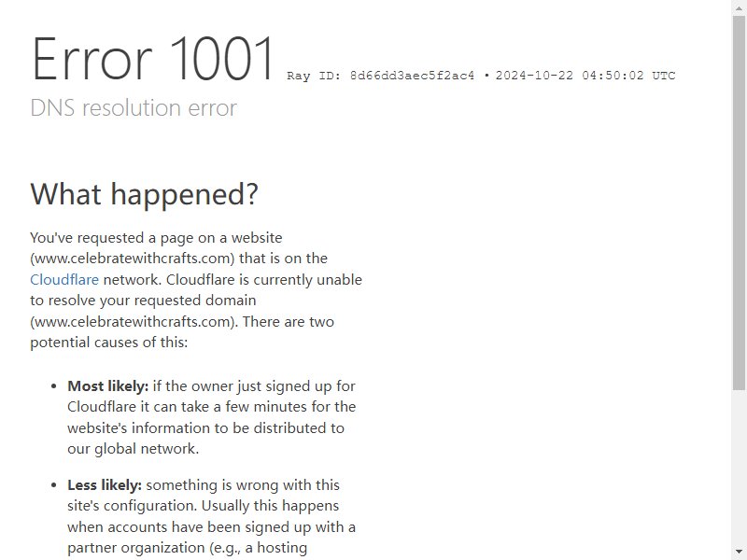
Task: Click the Ray ID value 8d66dd3aec5f2ac4
Action: click(x=412, y=76)
